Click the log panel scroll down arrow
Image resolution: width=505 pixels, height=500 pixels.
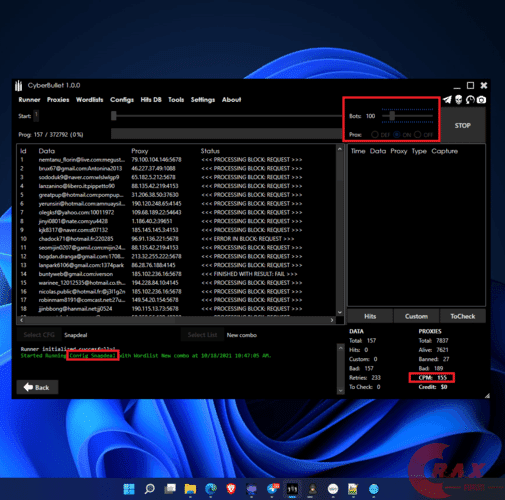click(x=340, y=390)
